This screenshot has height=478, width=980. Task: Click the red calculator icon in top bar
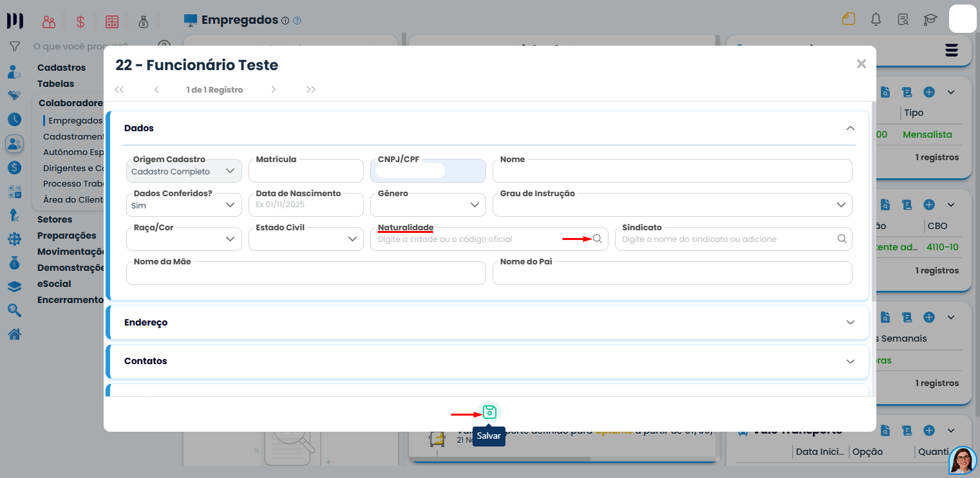tap(112, 21)
